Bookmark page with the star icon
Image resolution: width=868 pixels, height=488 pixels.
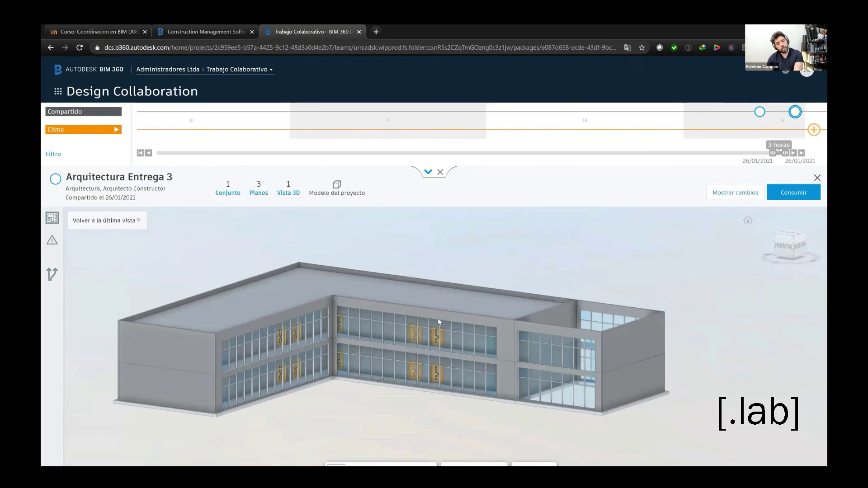click(642, 47)
